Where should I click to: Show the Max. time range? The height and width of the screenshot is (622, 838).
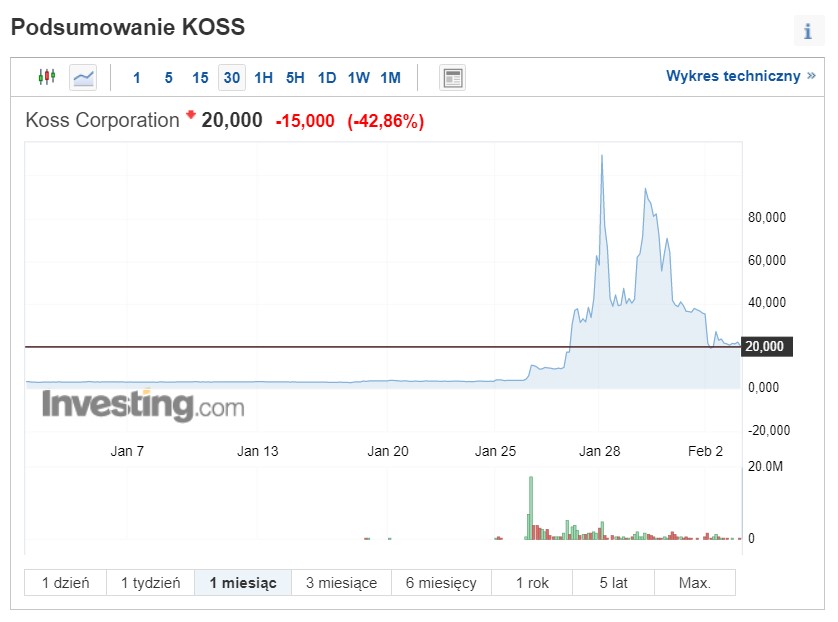pos(695,582)
